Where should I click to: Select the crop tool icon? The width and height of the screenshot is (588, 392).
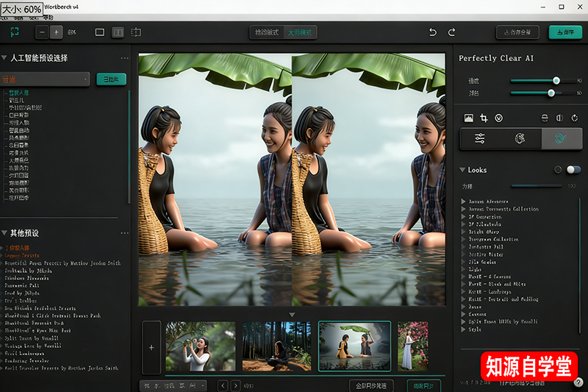pos(484,118)
